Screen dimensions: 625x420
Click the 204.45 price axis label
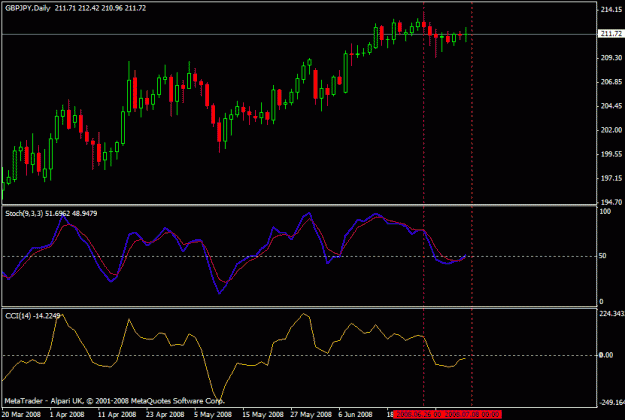611,106
